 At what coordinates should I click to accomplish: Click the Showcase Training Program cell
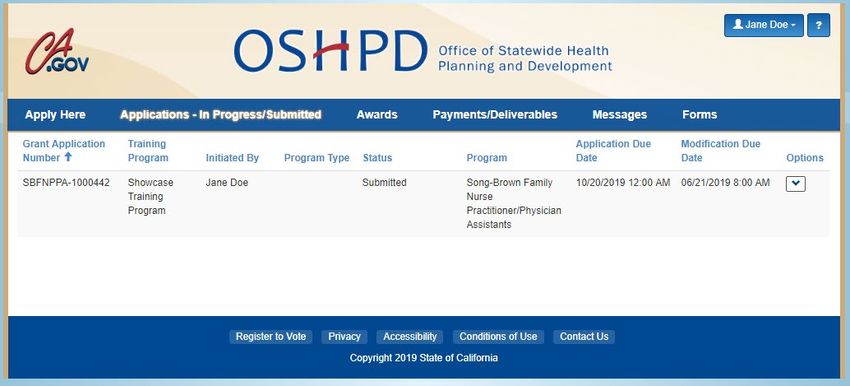point(151,196)
